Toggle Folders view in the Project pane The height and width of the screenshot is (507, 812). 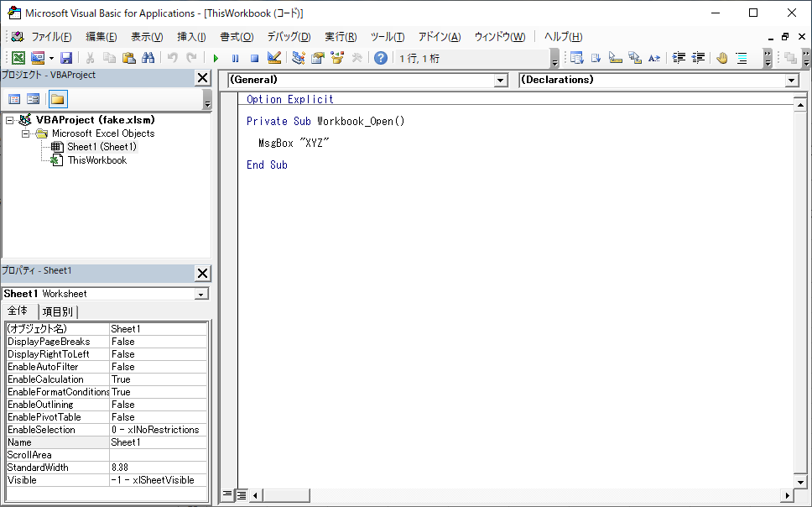tap(57, 99)
